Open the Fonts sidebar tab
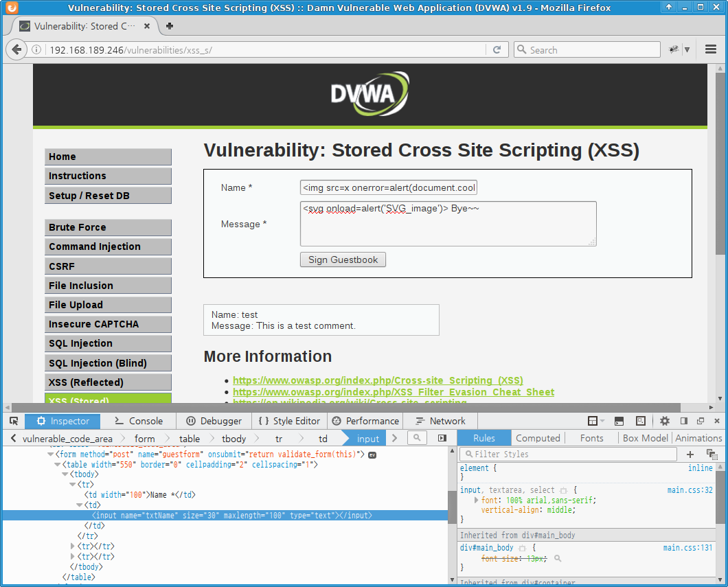The width and height of the screenshot is (728, 587). click(591, 438)
